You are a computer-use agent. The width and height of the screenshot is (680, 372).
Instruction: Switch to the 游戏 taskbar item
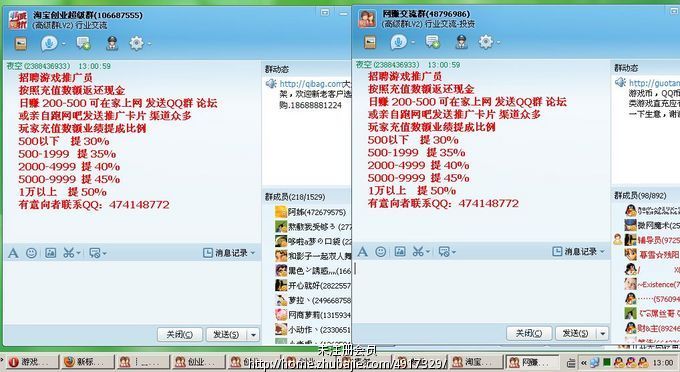coord(32,362)
